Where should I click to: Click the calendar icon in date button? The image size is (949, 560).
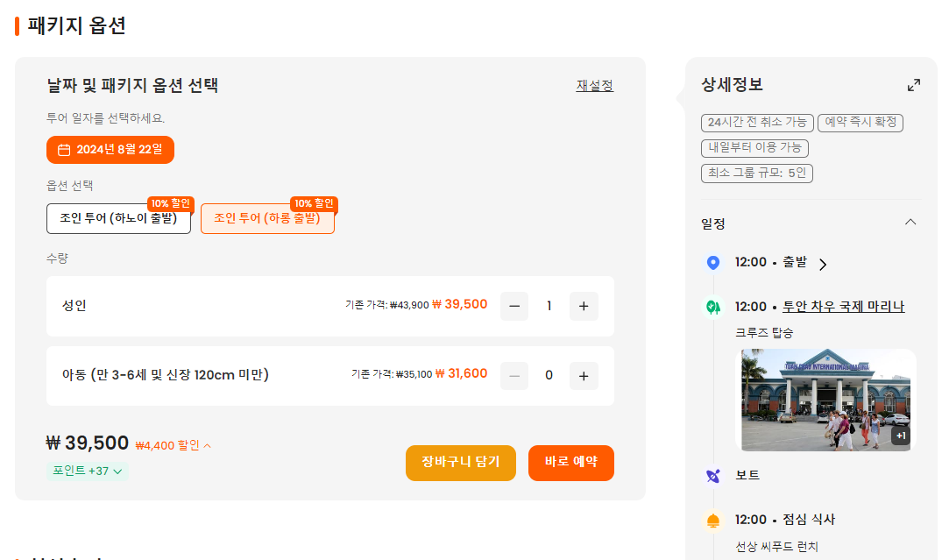[64, 150]
